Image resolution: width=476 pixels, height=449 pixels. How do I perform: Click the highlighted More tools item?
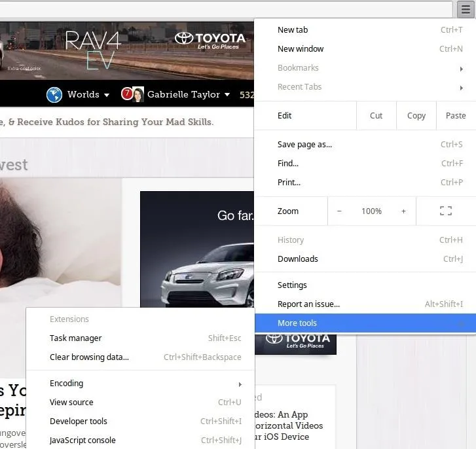coord(365,323)
